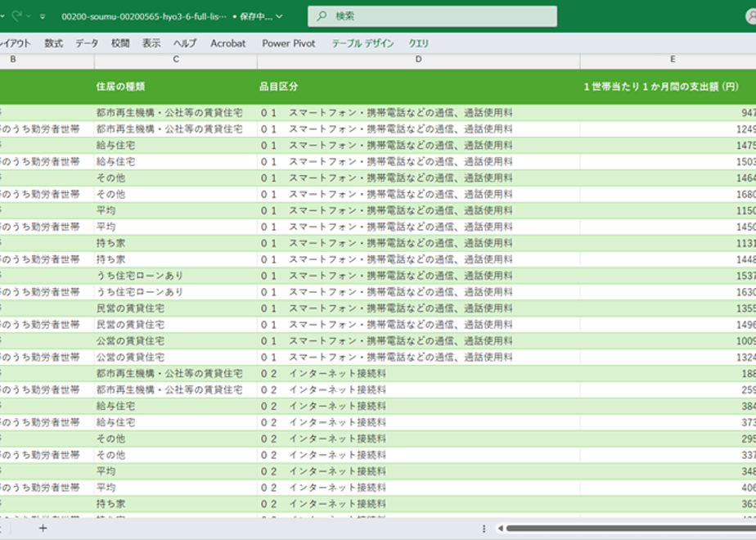Select のうち勤労者世帯 cell in row showing 337
This screenshot has height=540, width=756.
click(47, 455)
